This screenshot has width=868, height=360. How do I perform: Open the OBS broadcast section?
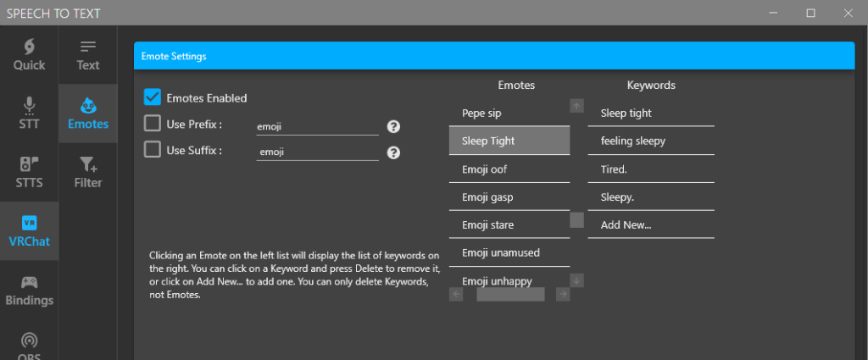pyautogui.click(x=29, y=345)
